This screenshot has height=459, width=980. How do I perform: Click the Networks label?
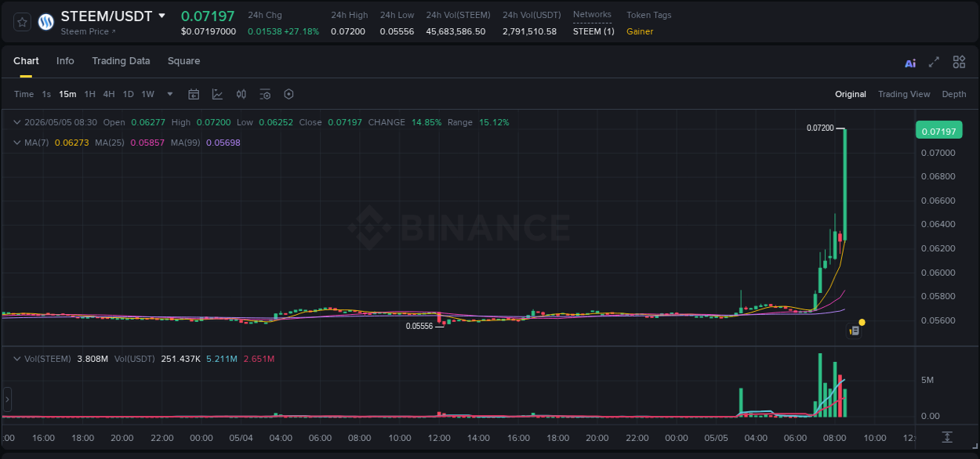(x=592, y=15)
